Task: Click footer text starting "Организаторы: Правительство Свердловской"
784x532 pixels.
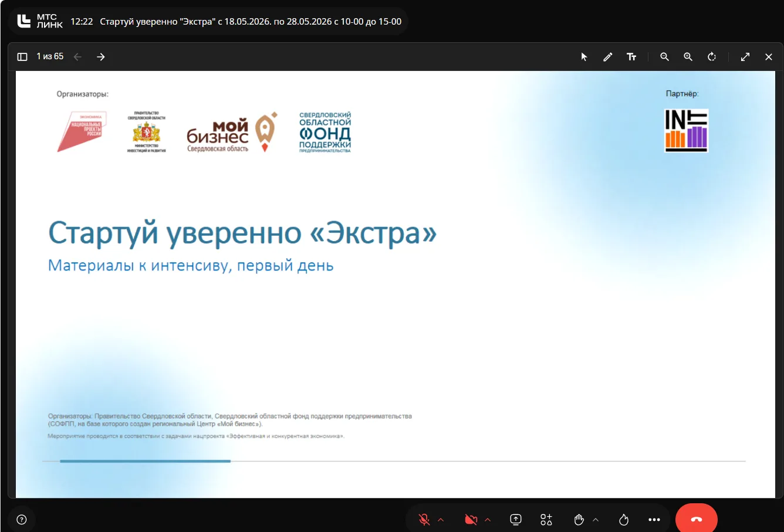Action: tap(230, 420)
